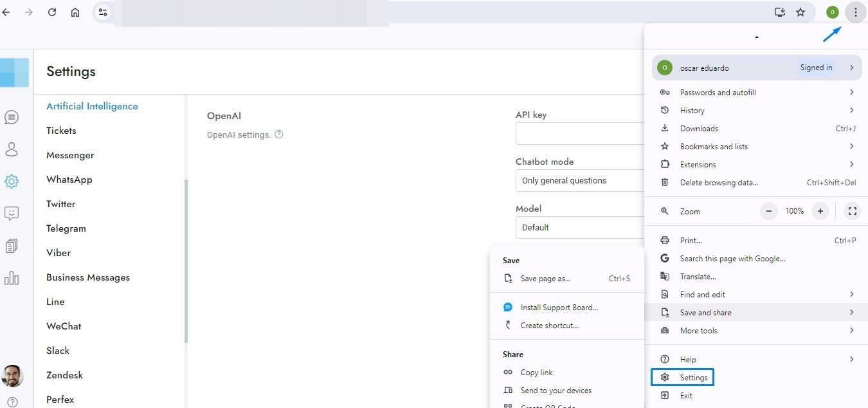Image resolution: width=868 pixels, height=408 pixels.
Task: Click the browser home icon
Action: click(x=75, y=12)
